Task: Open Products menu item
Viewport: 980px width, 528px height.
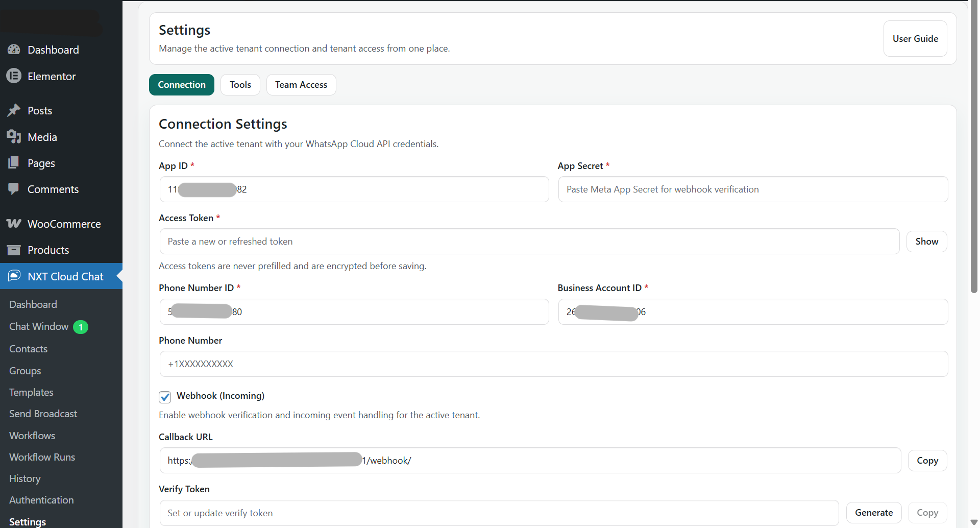Action: pyautogui.click(x=61, y=250)
